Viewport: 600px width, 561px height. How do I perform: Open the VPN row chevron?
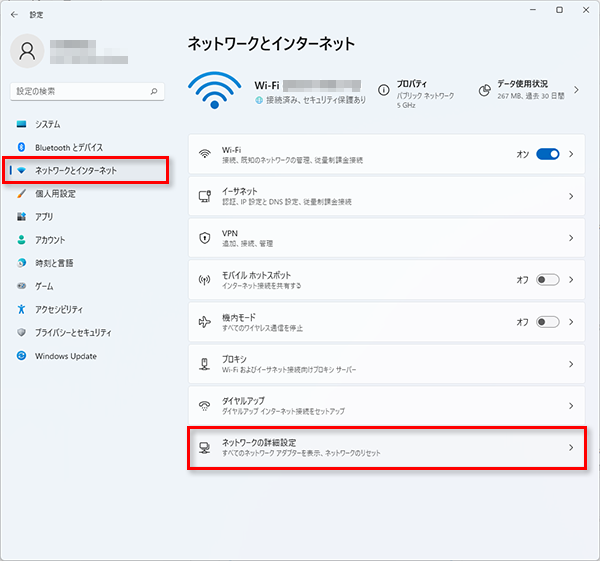[571, 238]
